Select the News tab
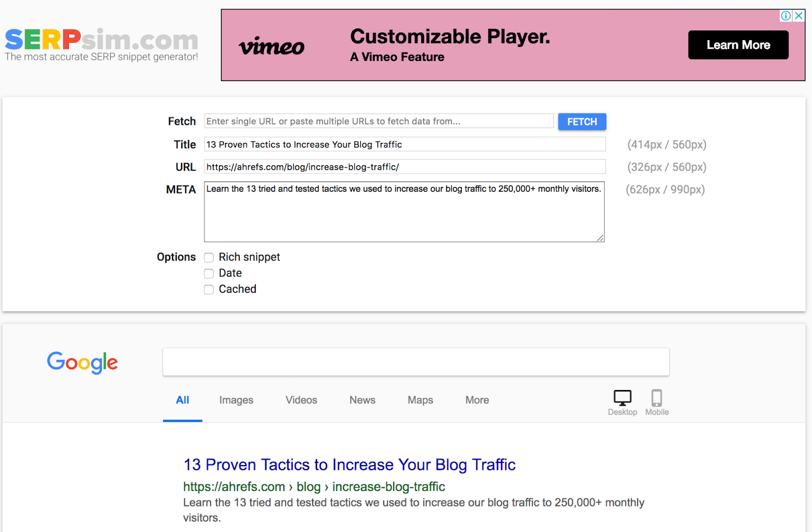 click(362, 400)
